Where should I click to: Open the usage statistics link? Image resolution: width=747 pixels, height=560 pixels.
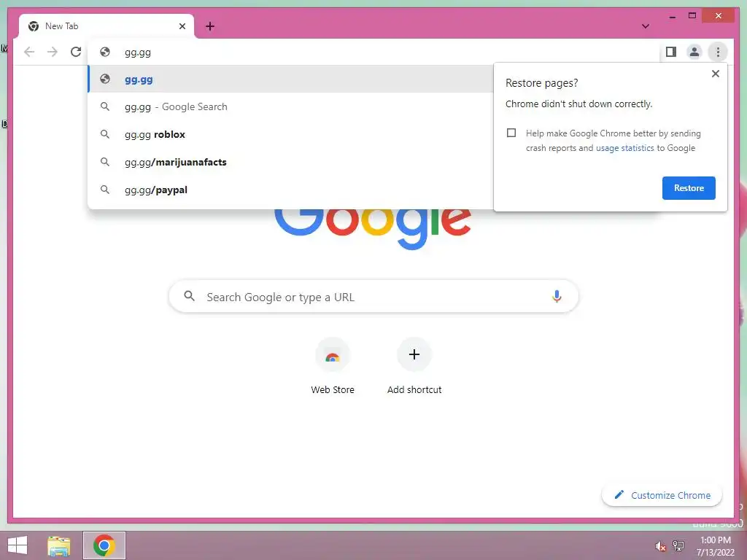click(624, 148)
